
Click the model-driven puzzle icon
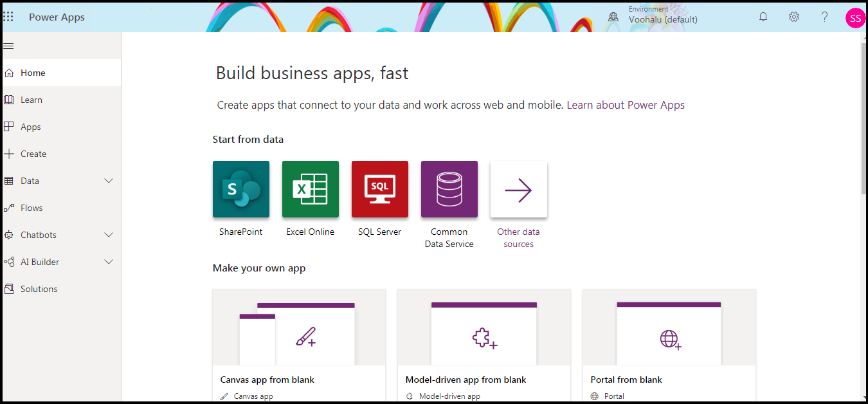pyautogui.click(x=485, y=338)
